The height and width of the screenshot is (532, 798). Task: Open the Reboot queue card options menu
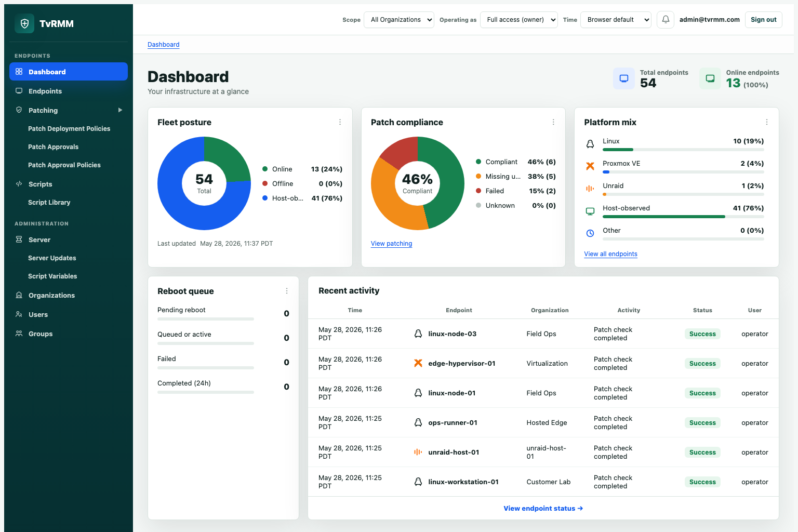(x=287, y=291)
